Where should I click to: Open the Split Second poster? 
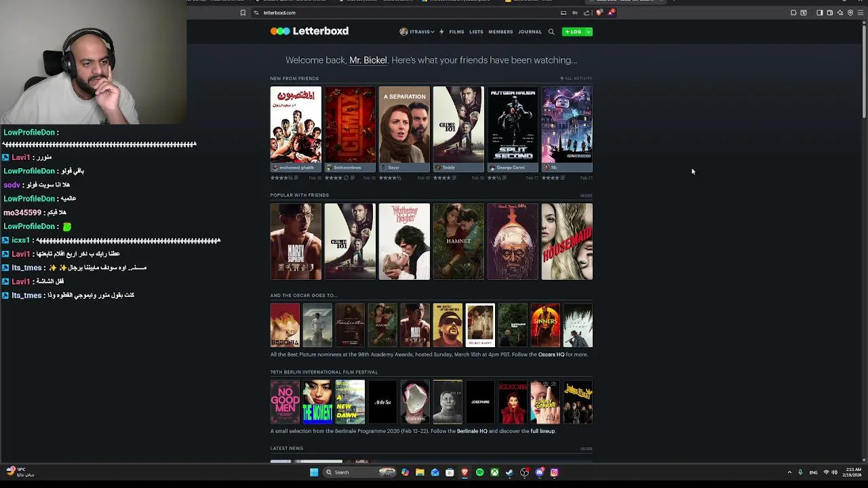[x=513, y=125]
